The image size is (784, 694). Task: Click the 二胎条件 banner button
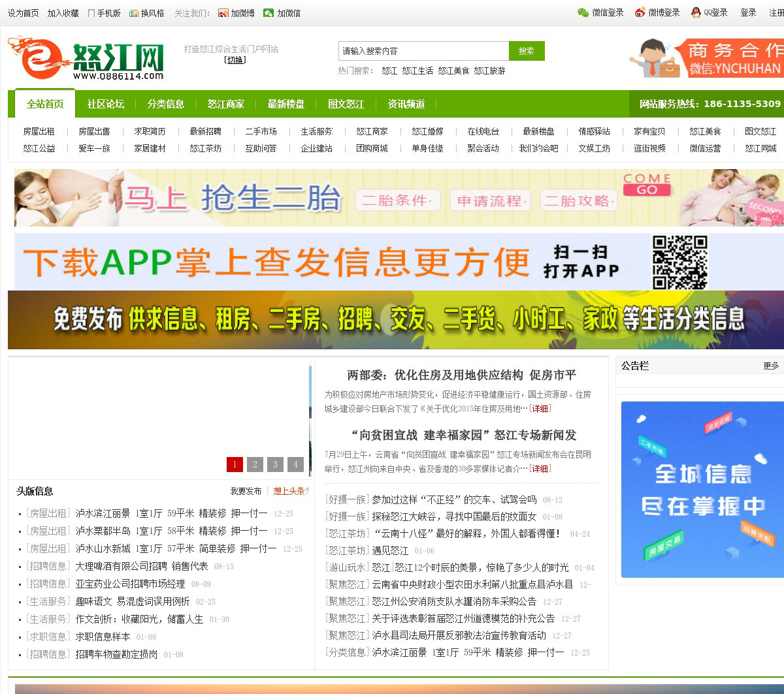click(398, 200)
